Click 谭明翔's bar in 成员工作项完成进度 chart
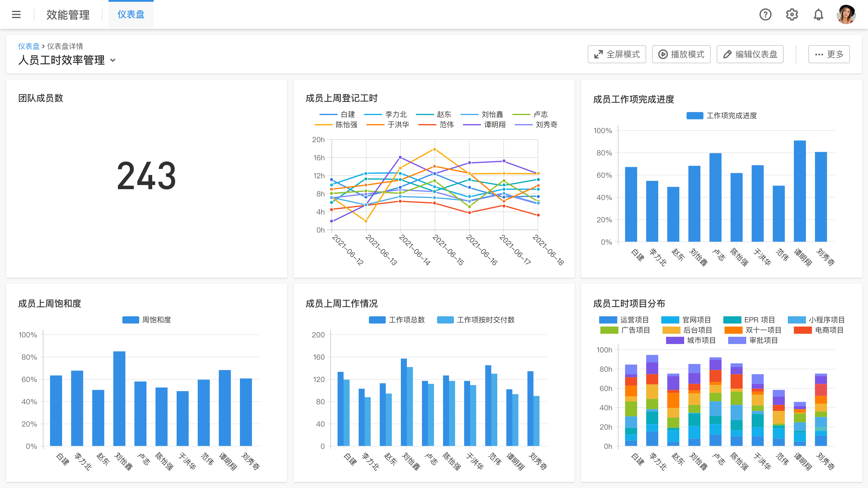This screenshot has height=488, width=868. [x=800, y=192]
